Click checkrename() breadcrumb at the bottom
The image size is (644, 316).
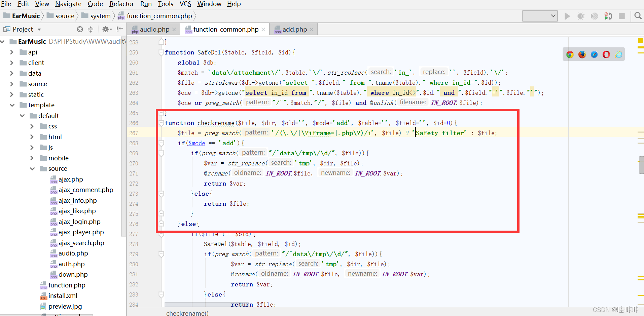pos(187,313)
